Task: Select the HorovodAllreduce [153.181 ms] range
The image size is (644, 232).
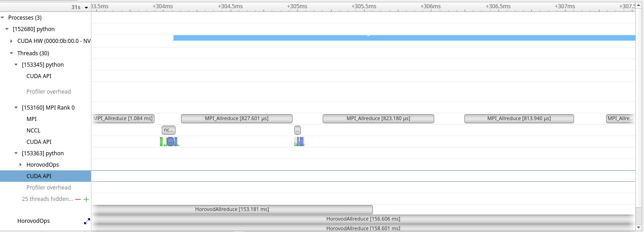Action: pyautogui.click(x=232, y=209)
